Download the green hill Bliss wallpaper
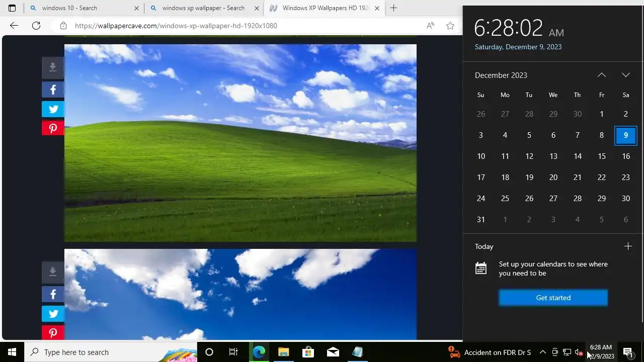Screen dimensions: 644x362 pos(53,67)
